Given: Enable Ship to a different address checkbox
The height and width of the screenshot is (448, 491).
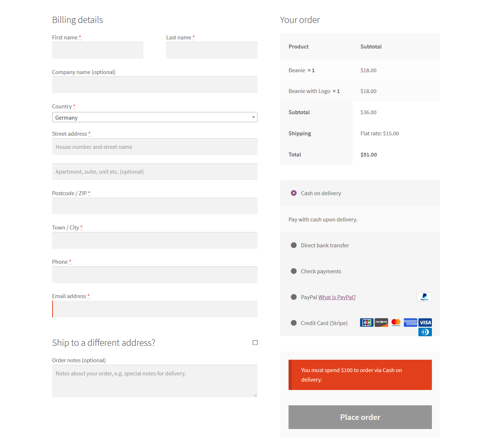Looking at the screenshot, I should point(255,343).
